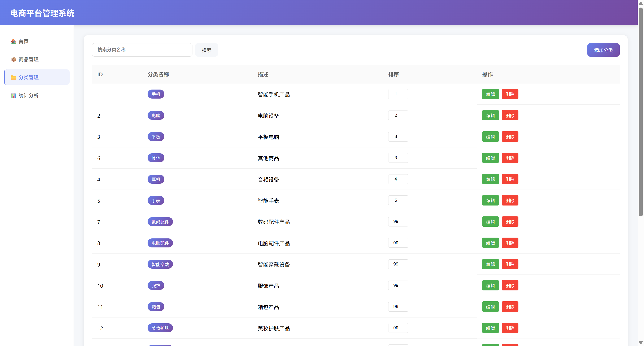Click the sort input for 服饰产品 row
Viewport: 644px width, 346px height.
click(398, 285)
